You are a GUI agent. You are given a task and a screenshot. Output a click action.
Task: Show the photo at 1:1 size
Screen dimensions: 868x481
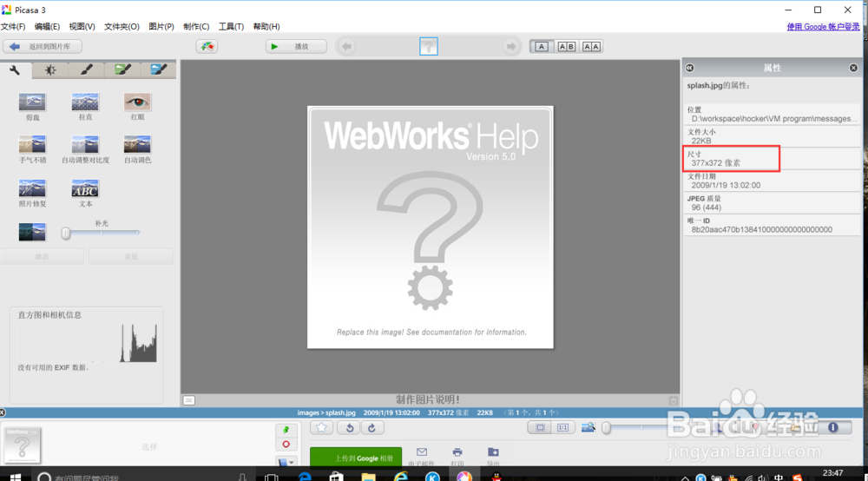pos(562,427)
